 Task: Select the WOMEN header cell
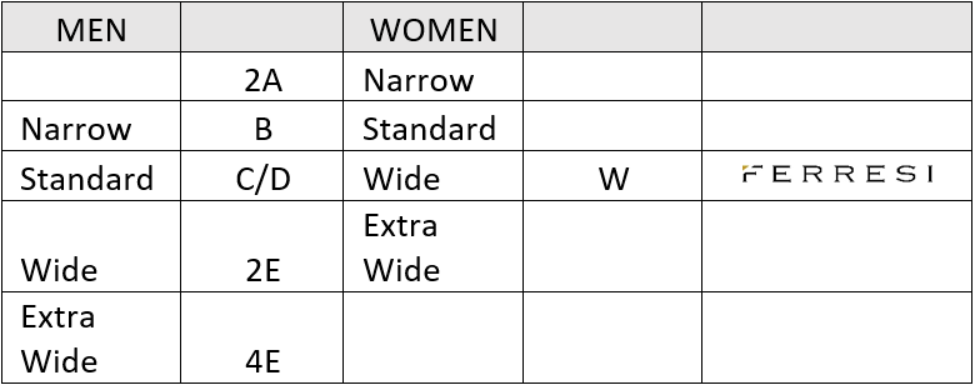click(x=433, y=27)
